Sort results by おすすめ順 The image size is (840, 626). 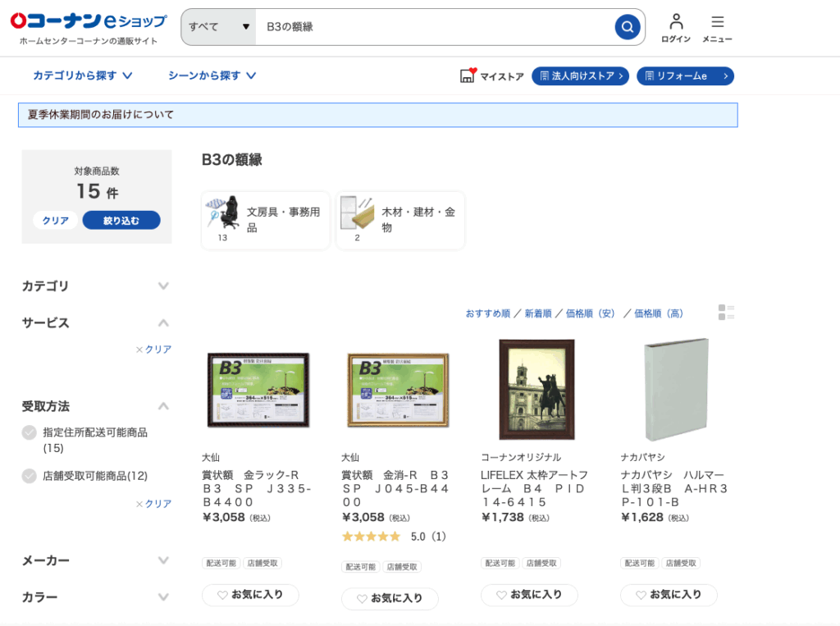(487, 313)
